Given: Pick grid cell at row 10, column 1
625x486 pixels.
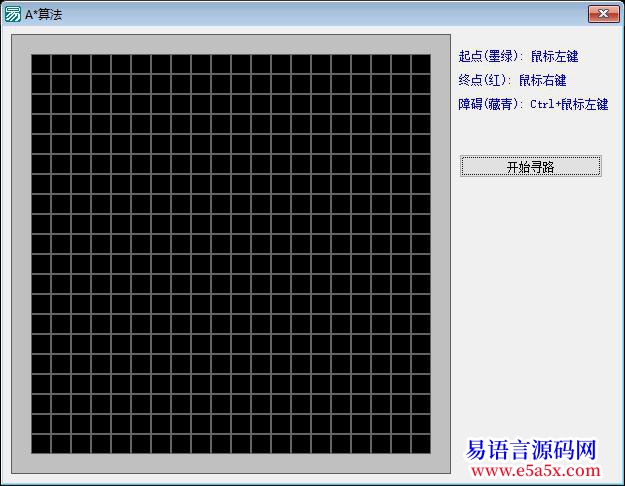Looking at the screenshot, I should (41, 244).
